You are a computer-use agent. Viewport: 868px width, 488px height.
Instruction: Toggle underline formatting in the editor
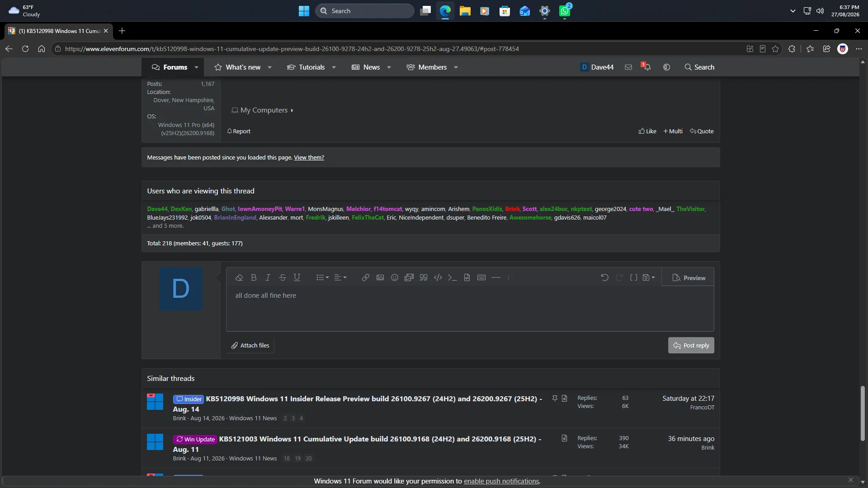[297, 277]
